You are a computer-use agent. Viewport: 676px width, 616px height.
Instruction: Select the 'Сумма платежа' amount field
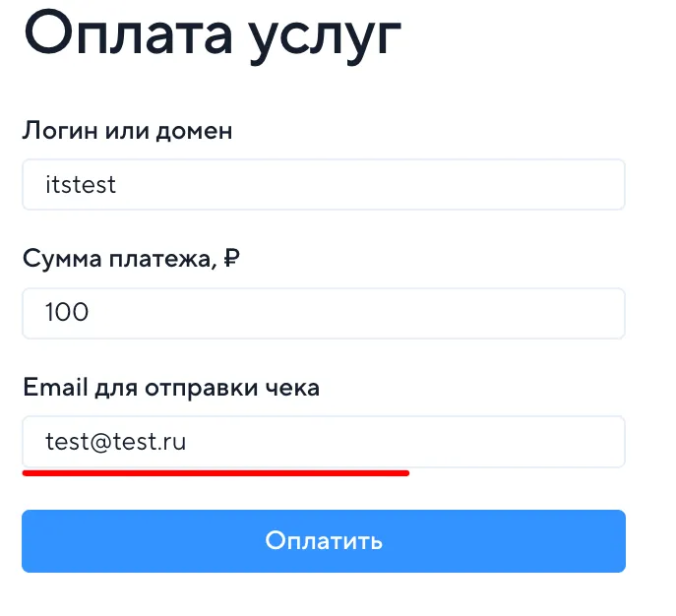pyautogui.click(x=323, y=313)
